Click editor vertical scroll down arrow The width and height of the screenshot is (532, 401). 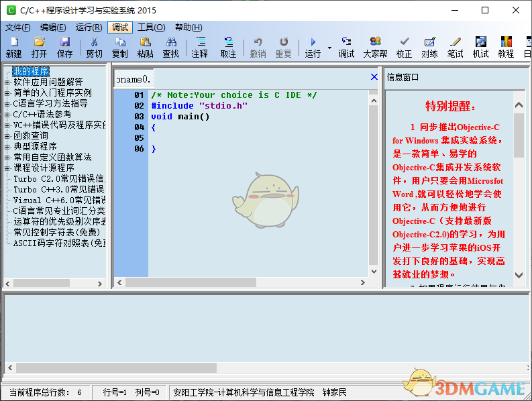pyautogui.click(x=374, y=271)
